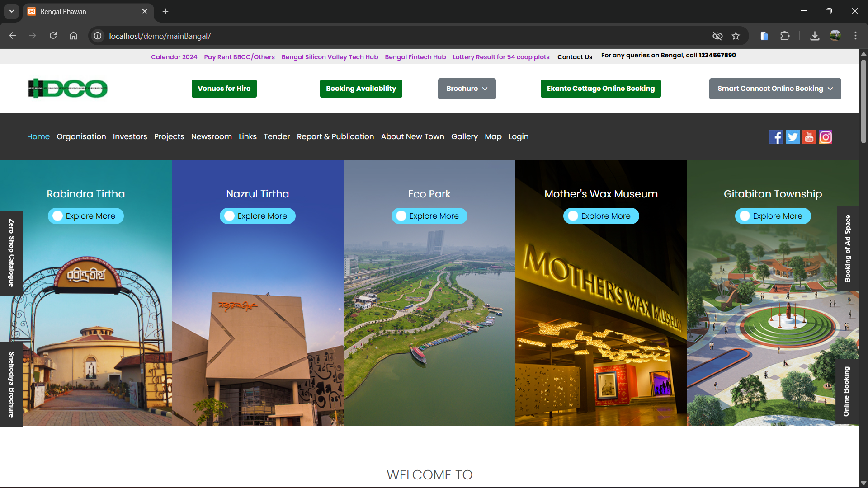This screenshot has height=488, width=868.
Task: Explore More for Nazrul Tirtha
Action: tap(258, 216)
